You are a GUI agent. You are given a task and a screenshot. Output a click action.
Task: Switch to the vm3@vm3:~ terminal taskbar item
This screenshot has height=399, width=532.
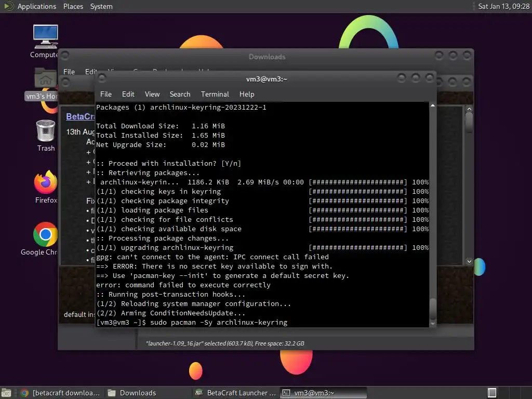(323, 393)
